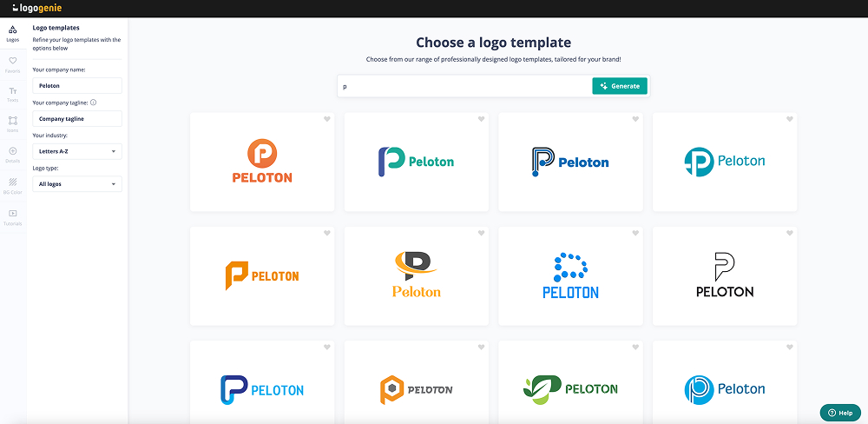Open the Tutorials sidebar tab
This screenshot has height=424, width=868.
pyautogui.click(x=13, y=217)
